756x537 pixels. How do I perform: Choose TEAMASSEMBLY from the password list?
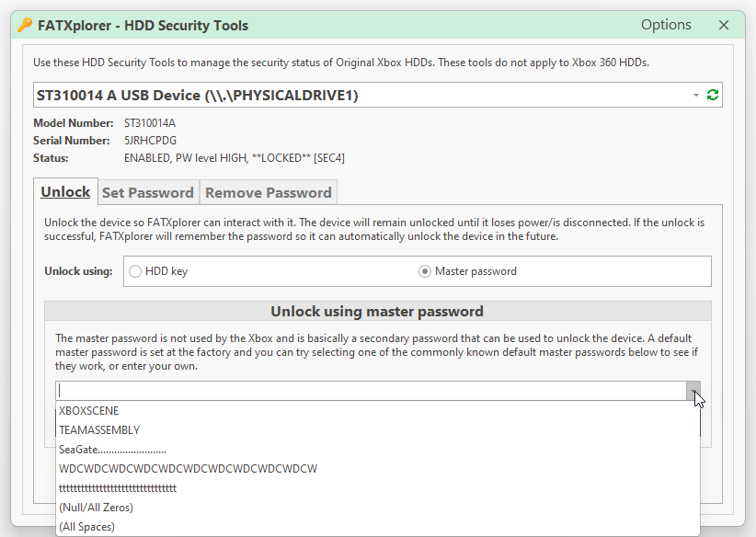[99, 430]
